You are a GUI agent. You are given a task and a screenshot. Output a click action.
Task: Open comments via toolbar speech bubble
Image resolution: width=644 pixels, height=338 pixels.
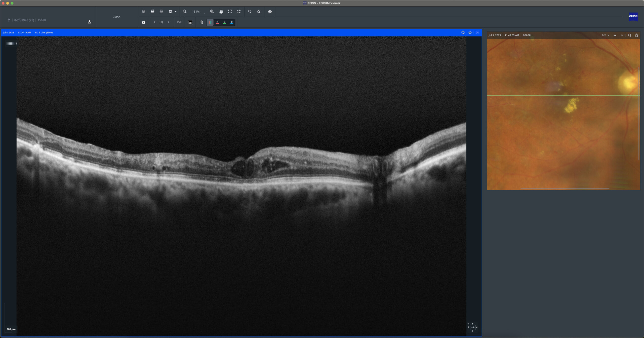250,12
